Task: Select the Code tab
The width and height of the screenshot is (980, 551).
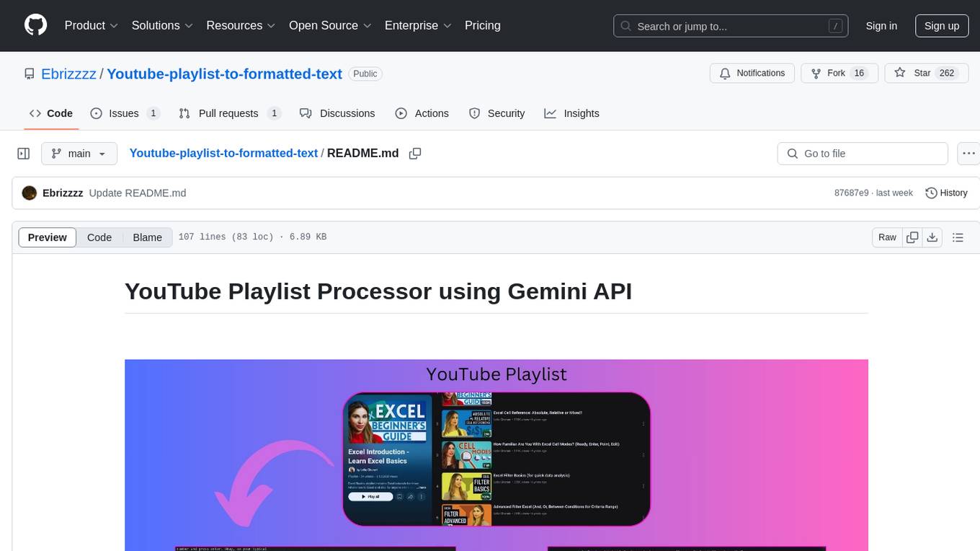Action: pos(51,113)
